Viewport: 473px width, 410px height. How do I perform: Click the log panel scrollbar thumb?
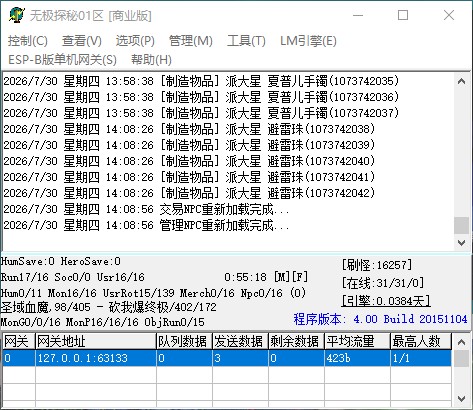pyautogui.click(x=462, y=226)
